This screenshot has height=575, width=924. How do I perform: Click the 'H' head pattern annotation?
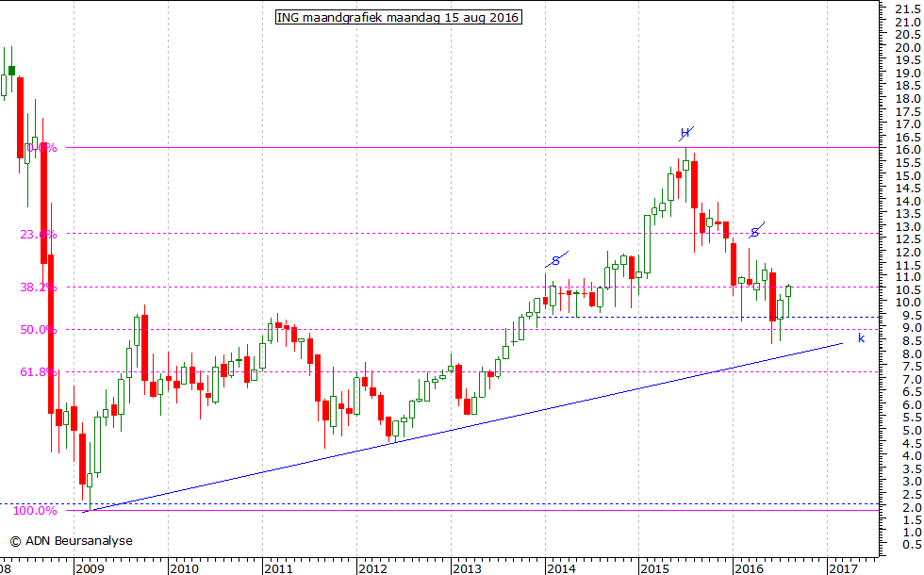[x=685, y=133]
